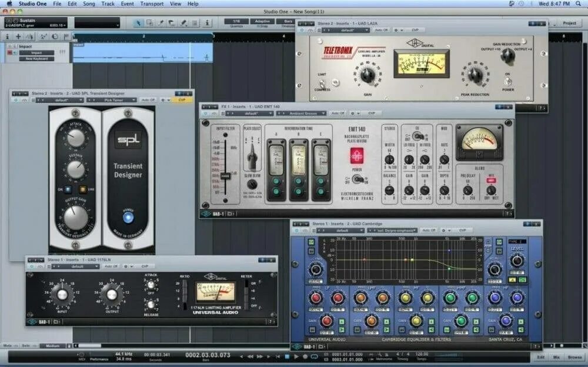Toggle the yellow A button on the Cambridge EQ
This screenshot has height=367, width=588.
tap(512, 279)
